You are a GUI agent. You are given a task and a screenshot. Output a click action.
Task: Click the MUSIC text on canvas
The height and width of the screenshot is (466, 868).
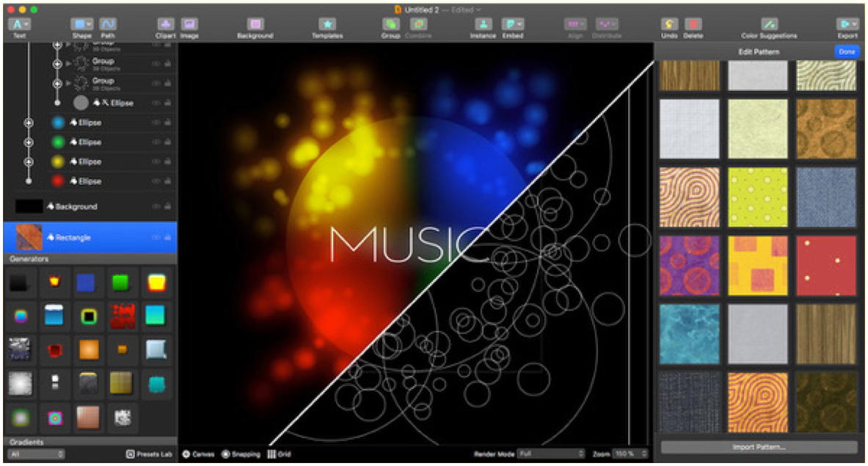pos(409,244)
